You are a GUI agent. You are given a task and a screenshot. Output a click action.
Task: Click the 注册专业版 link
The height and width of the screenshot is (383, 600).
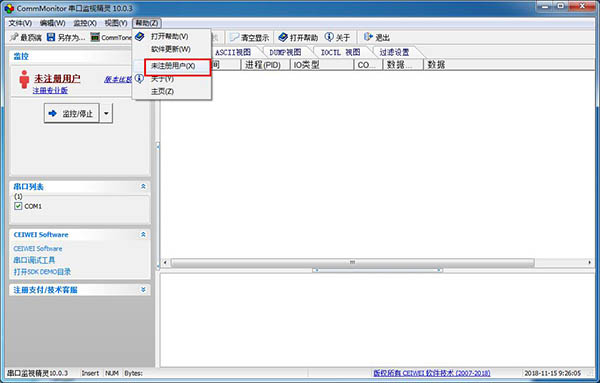tap(50, 91)
